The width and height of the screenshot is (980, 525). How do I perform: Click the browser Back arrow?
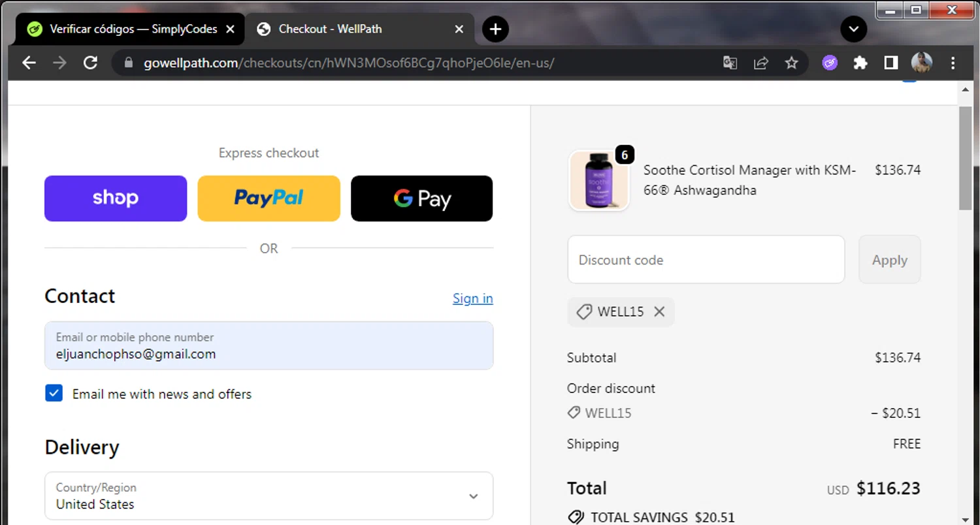tap(29, 63)
